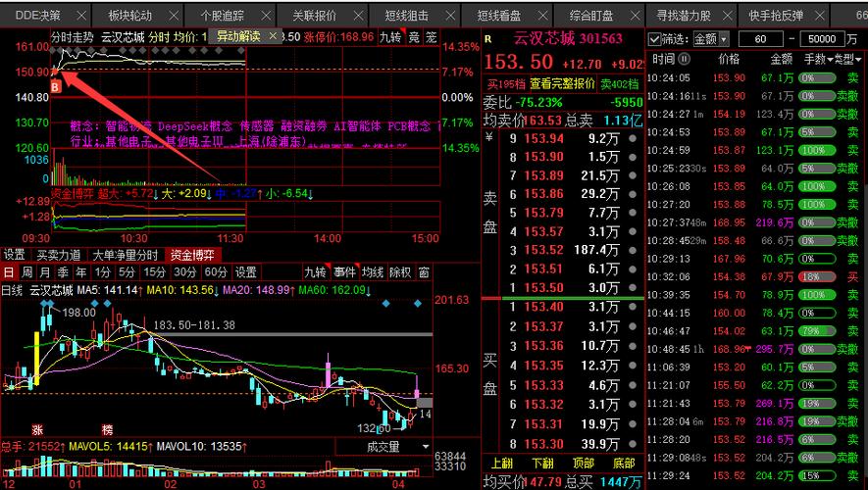This screenshot has height=490, width=868.
Task: Switch K-line to 5分 period
Action: (x=127, y=272)
